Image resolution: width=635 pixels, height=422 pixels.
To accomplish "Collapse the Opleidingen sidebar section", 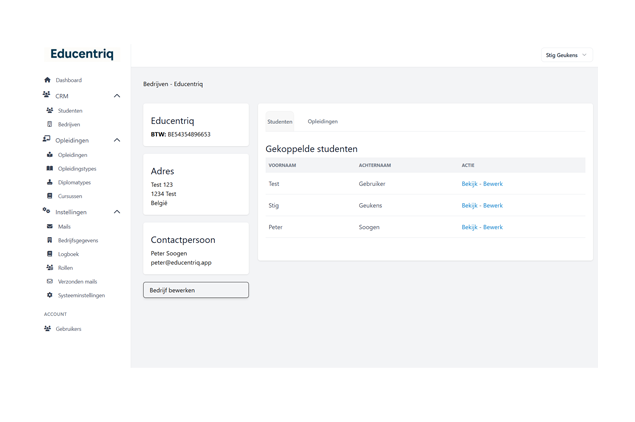I will [117, 140].
